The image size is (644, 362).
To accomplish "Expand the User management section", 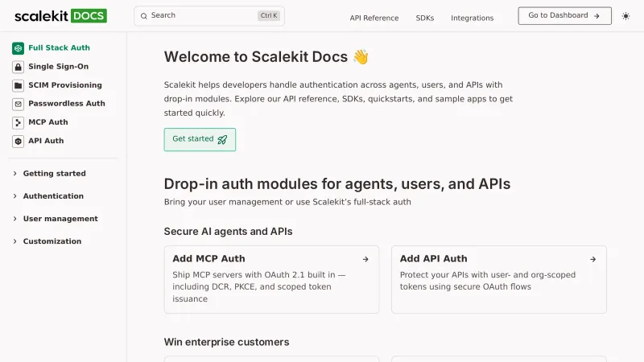I will tap(60, 219).
